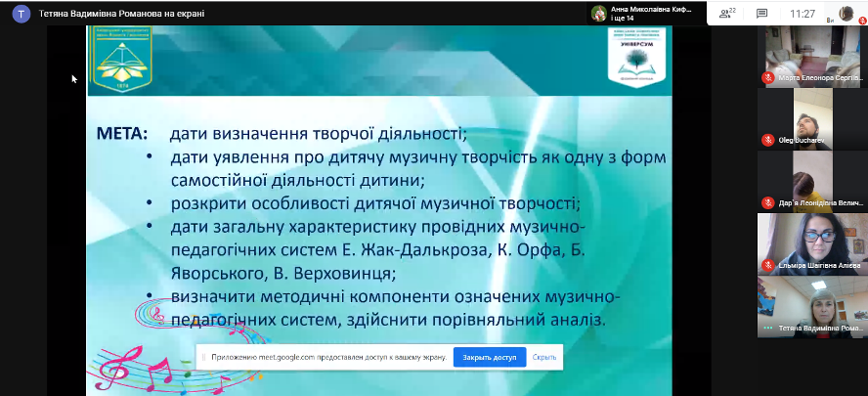Click your own profile avatar labeled Ви
Viewport: 868px width, 396px height.
click(x=846, y=14)
